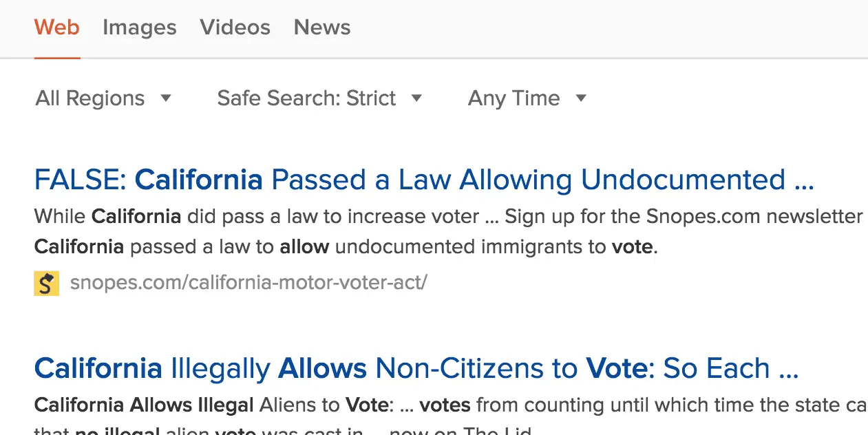The height and width of the screenshot is (435, 868).
Task: Switch to the Images tab
Action: coord(139,28)
